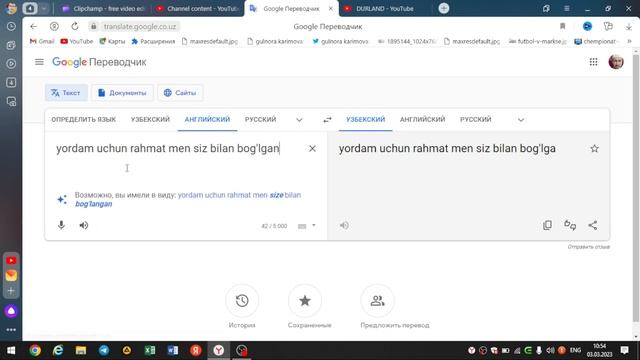The height and width of the screenshot is (360, 640).
Task: Bookmark this page
Action: (562, 27)
